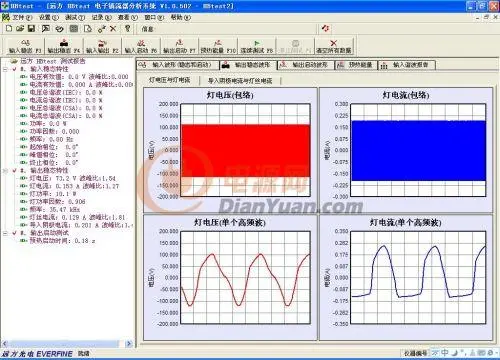
Task: Click the black X delete icon in small toolbar
Action: [113, 29]
